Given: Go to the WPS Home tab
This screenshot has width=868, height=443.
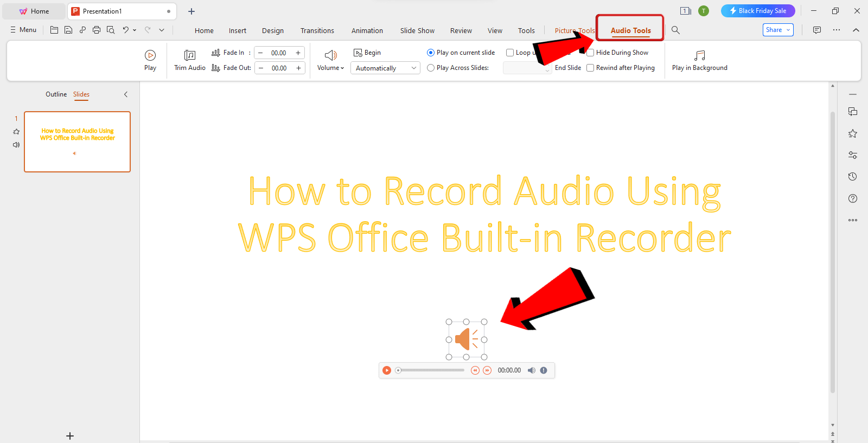Looking at the screenshot, I should click(x=34, y=11).
